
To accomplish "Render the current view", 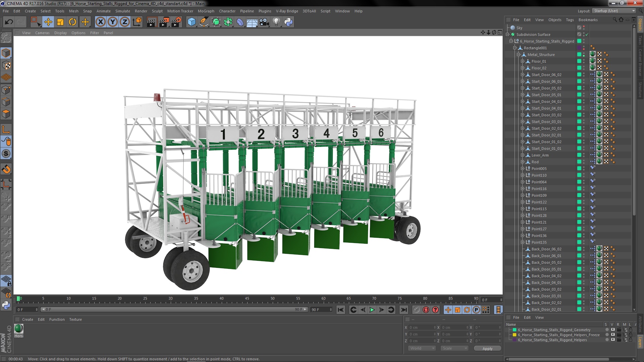I will tap(152, 22).
